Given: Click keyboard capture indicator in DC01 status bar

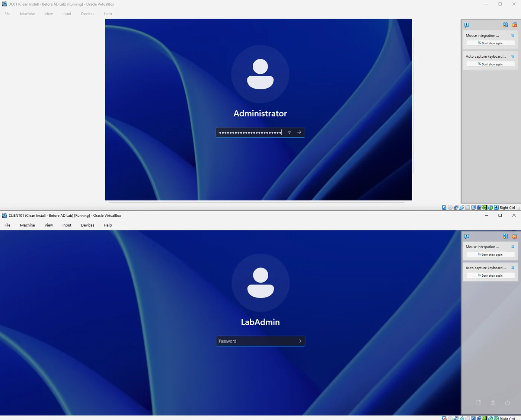Looking at the screenshot, I should (496, 207).
